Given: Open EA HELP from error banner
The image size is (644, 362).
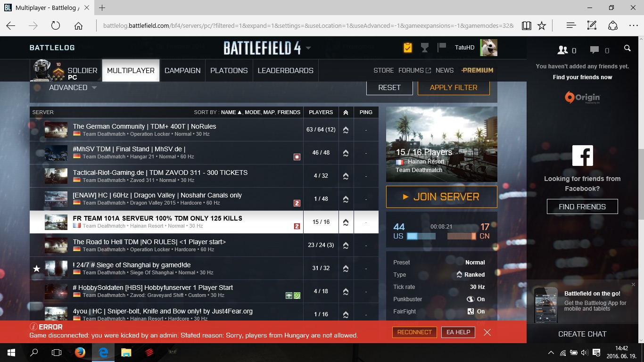Looking at the screenshot, I should (x=459, y=332).
